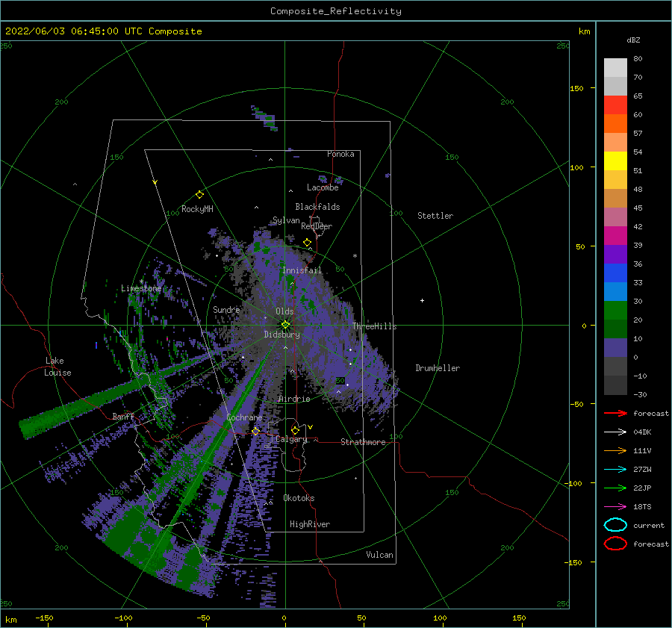The width and height of the screenshot is (672, 628).
Task: Click the red forecast ellipse icon
Action: pos(615,544)
